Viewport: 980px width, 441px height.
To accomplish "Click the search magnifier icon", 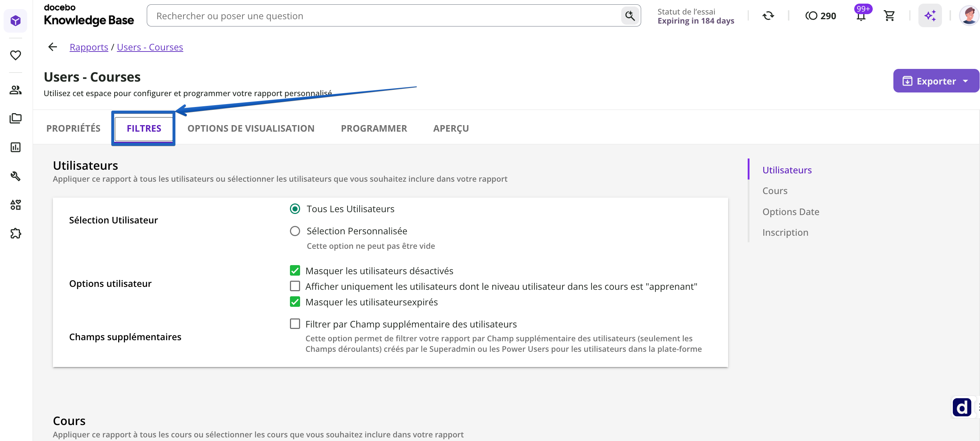I will [630, 16].
